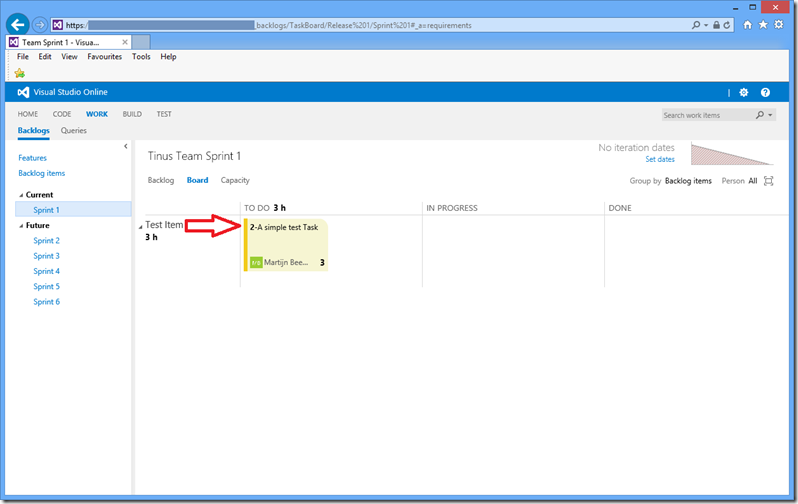The width and height of the screenshot is (798, 504).
Task: Open the address bar dropdown arrow
Action: tap(706, 25)
